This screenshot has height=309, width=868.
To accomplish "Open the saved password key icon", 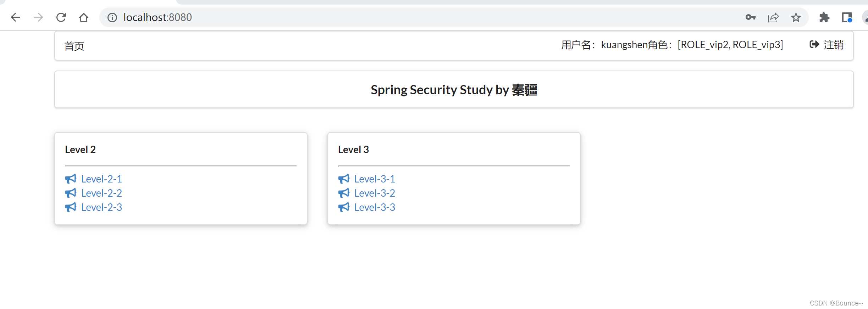I will tap(751, 17).
